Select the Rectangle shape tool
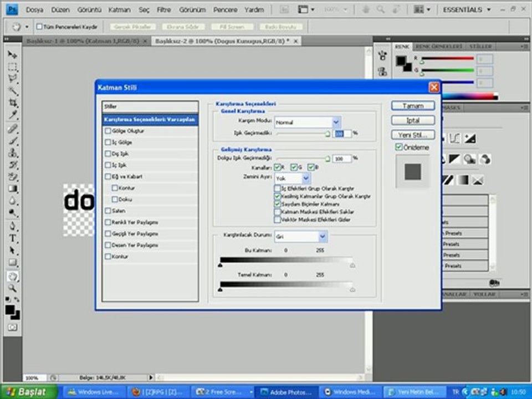The height and width of the screenshot is (399, 532). pos(12,262)
